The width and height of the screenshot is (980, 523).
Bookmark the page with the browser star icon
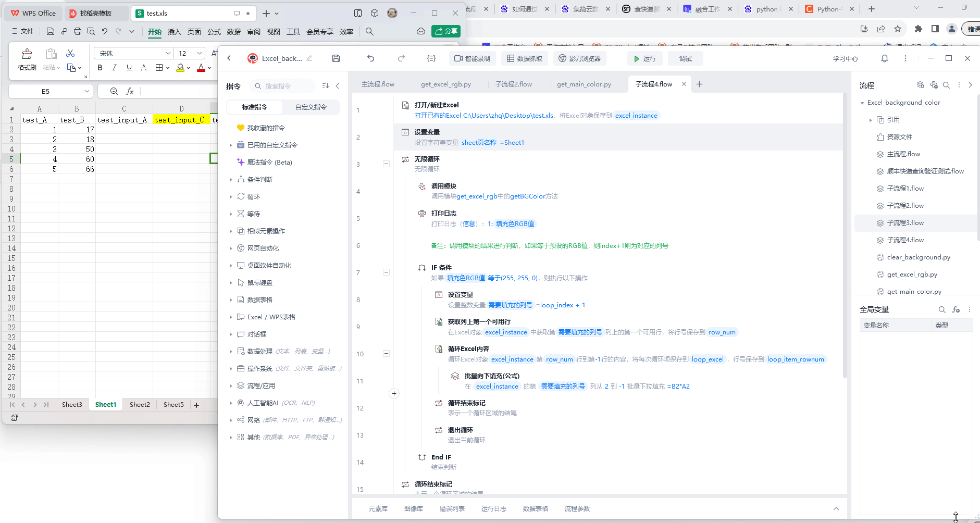tap(898, 29)
